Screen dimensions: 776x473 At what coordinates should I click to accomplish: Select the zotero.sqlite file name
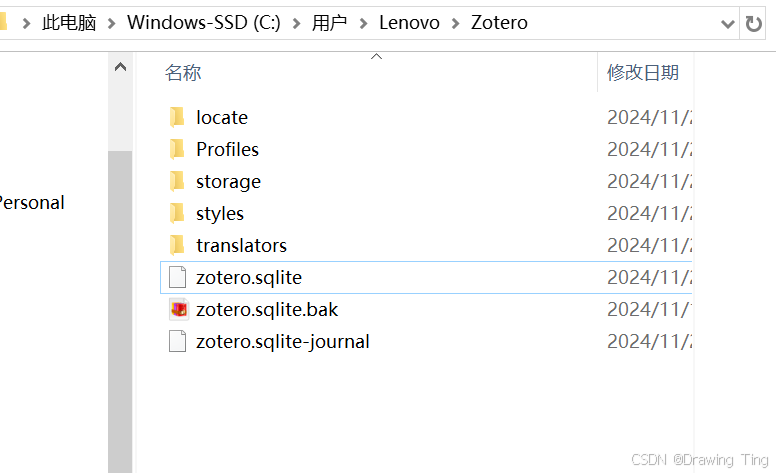249,278
